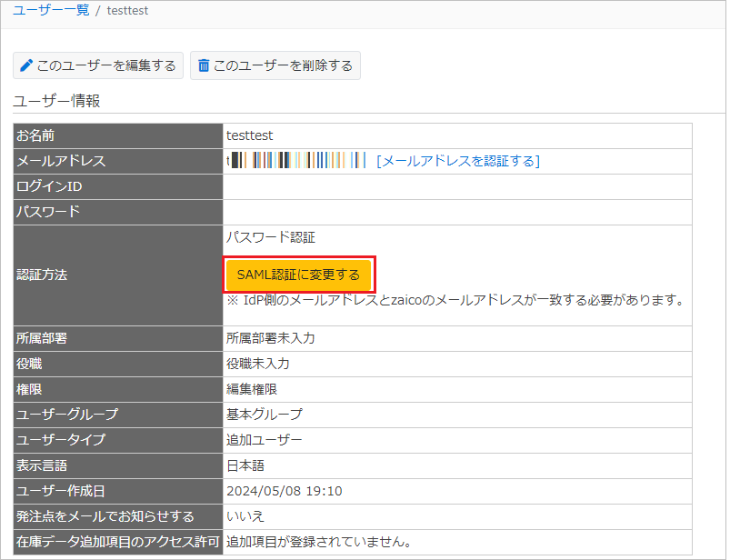Click the 追加ユーザー value

pyautogui.click(x=265, y=440)
